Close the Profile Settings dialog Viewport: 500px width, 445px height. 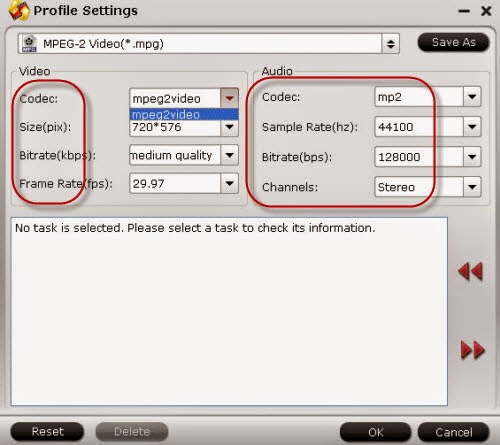(486, 11)
